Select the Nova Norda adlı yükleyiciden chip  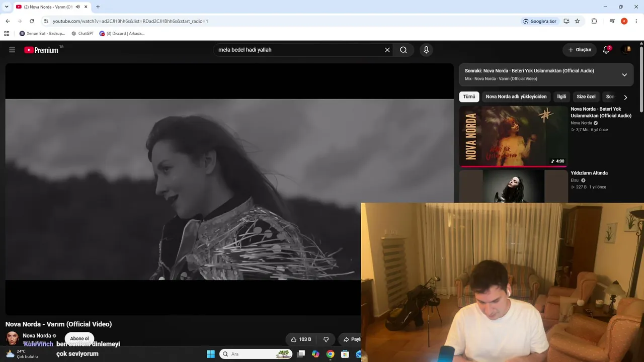pos(516,97)
